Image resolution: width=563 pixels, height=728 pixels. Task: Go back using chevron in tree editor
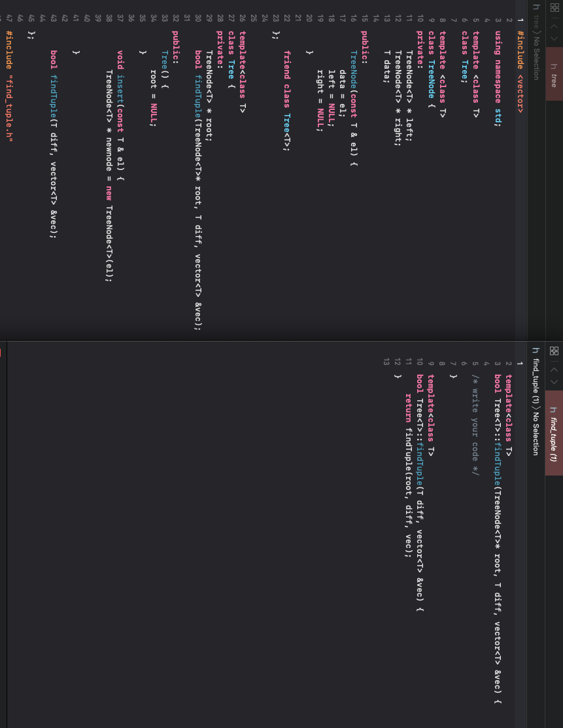(554, 26)
